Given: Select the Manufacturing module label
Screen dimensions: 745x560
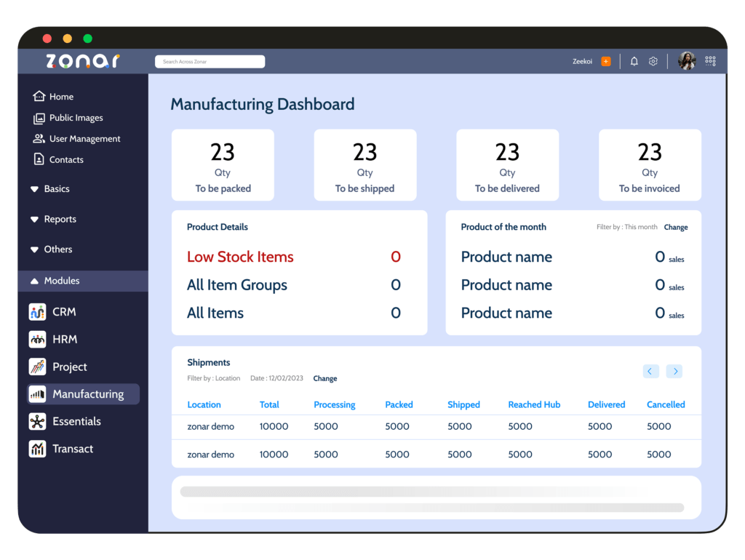Looking at the screenshot, I should 88,394.
